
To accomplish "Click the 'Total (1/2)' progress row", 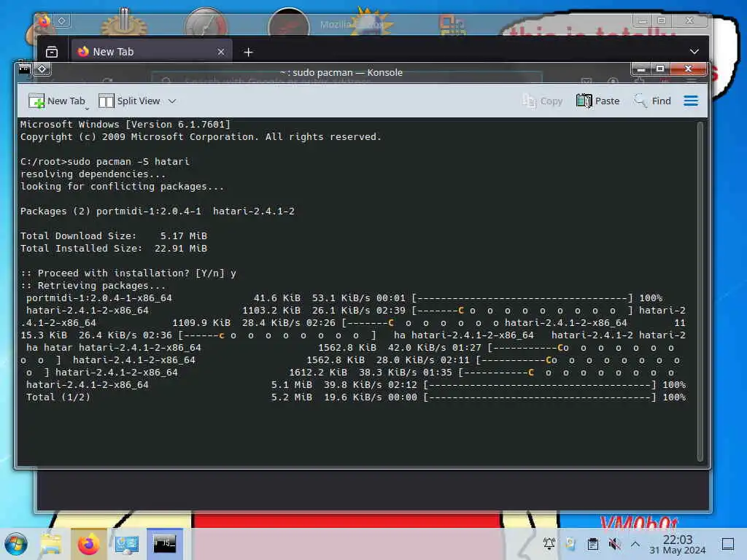I will 356,397.
